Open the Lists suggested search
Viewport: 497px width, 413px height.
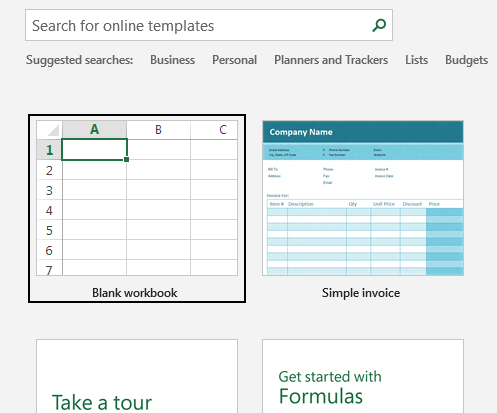pyautogui.click(x=416, y=60)
